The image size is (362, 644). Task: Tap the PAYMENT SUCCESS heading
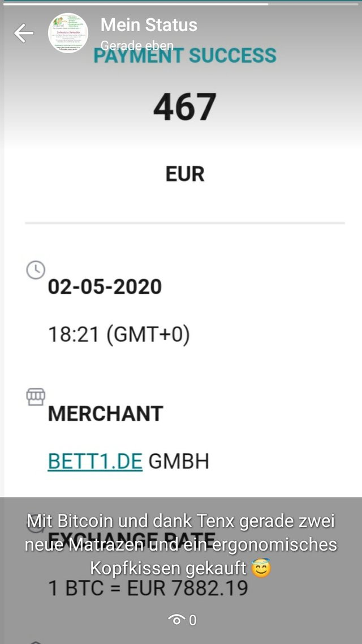coord(185,55)
